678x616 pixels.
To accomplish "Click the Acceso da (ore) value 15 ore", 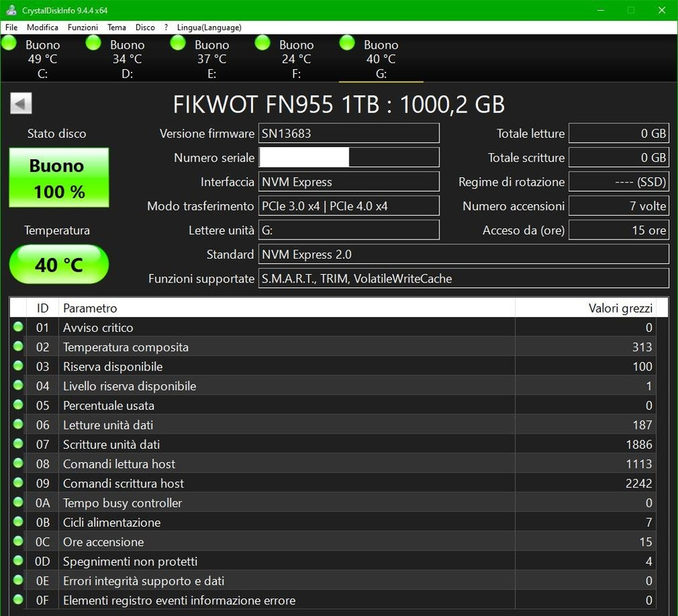I will [619, 230].
